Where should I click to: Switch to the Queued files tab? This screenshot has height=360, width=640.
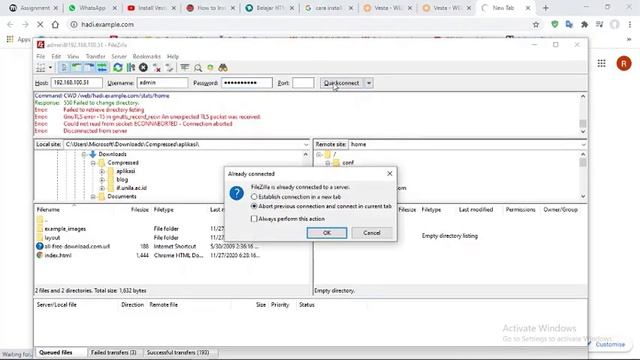pos(56,352)
